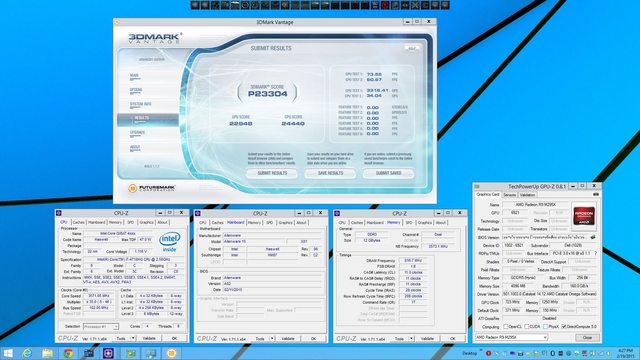Click Validate in CPU-Z Memory window

pyautogui.click(x=427, y=339)
